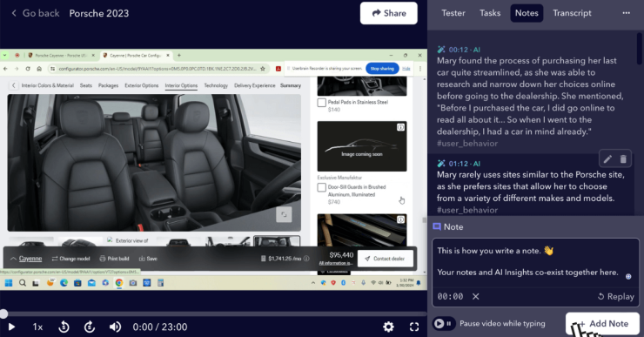
Task: Open Windows taskbar search
Action: coord(23,283)
